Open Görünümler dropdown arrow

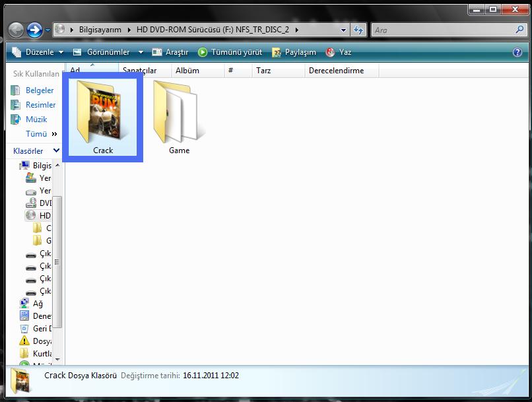[141, 52]
